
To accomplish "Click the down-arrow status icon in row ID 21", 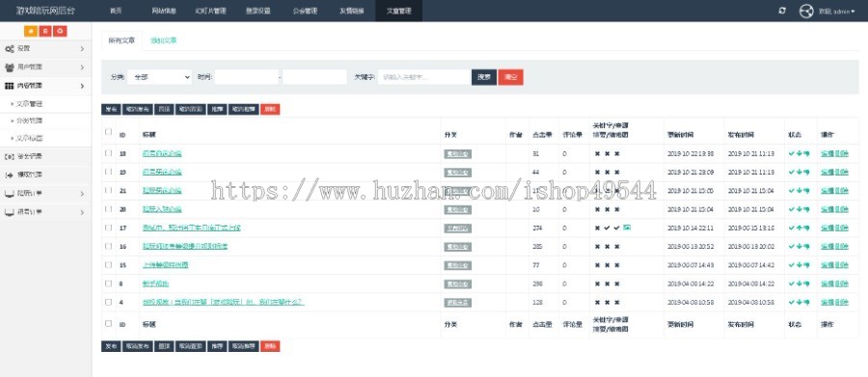I will point(799,191).
